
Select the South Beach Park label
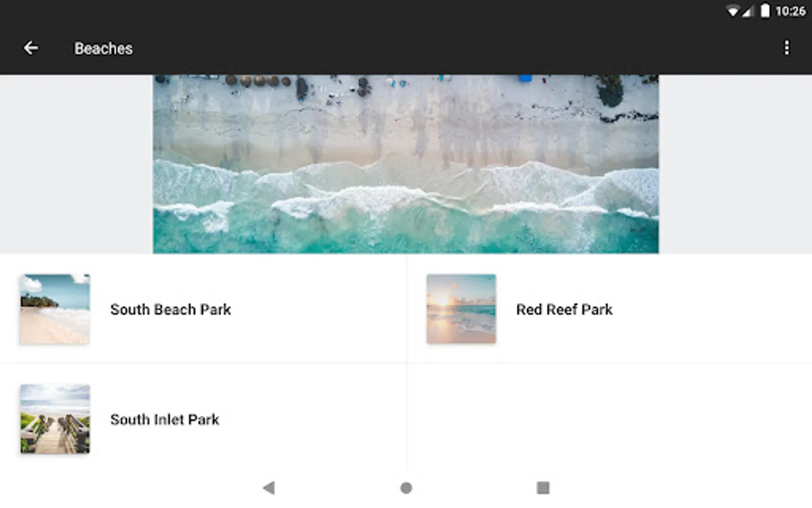point(171,309)
